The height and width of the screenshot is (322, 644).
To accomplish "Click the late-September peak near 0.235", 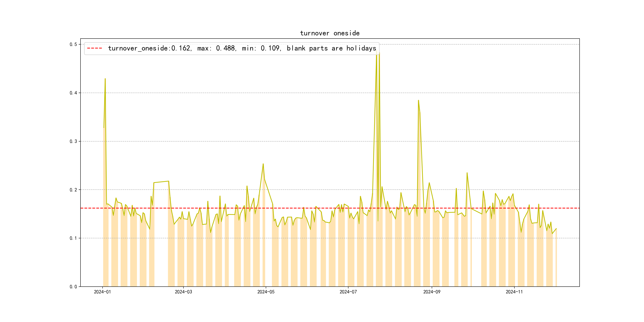I will point(467,173).
